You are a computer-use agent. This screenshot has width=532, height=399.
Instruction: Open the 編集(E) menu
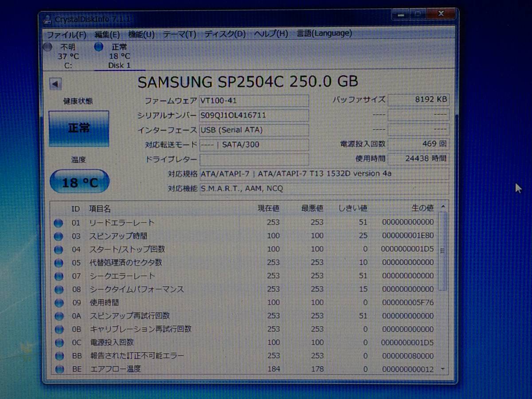pos(107,35)
